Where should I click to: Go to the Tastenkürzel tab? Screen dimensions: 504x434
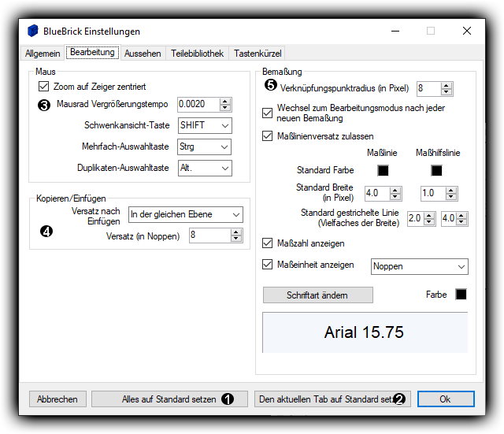[x=258, y=54]
